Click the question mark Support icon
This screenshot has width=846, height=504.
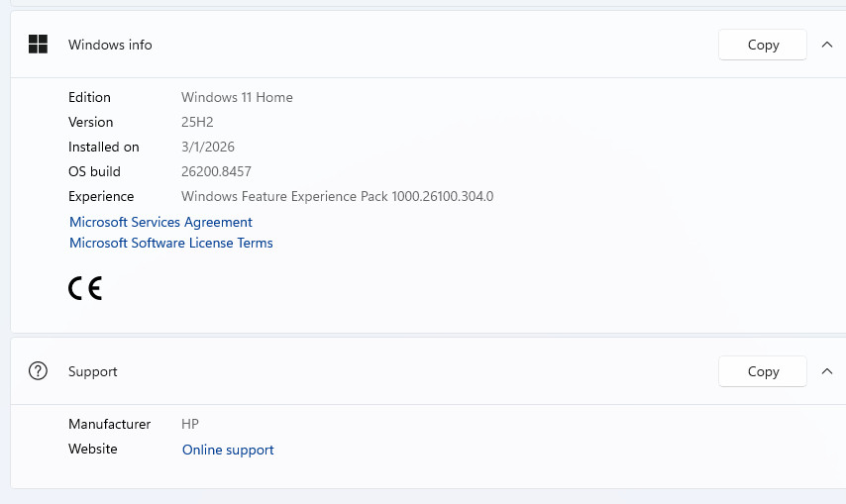pos(38,371)
